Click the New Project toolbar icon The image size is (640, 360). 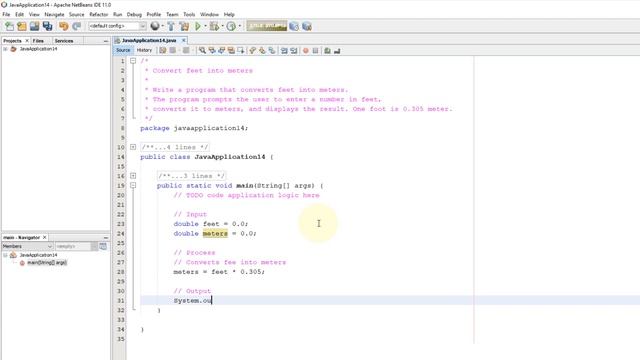click(22, 27)
